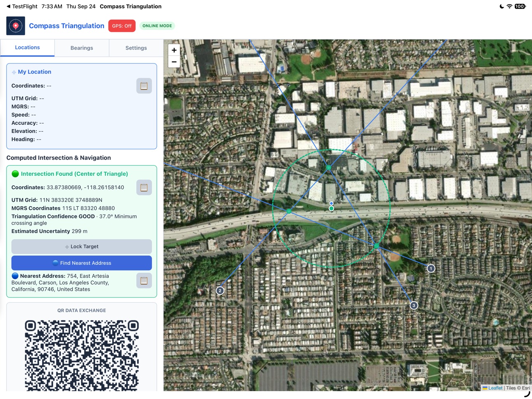This screenshot has height=399, width=532.
Task: Switch to the Locations tab
Action: point(27,48)
